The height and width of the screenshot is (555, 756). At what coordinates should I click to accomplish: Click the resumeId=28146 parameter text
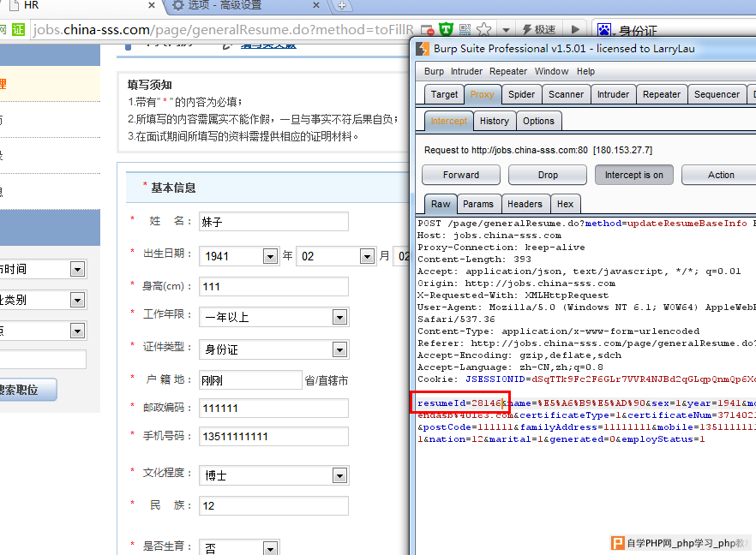459,403
